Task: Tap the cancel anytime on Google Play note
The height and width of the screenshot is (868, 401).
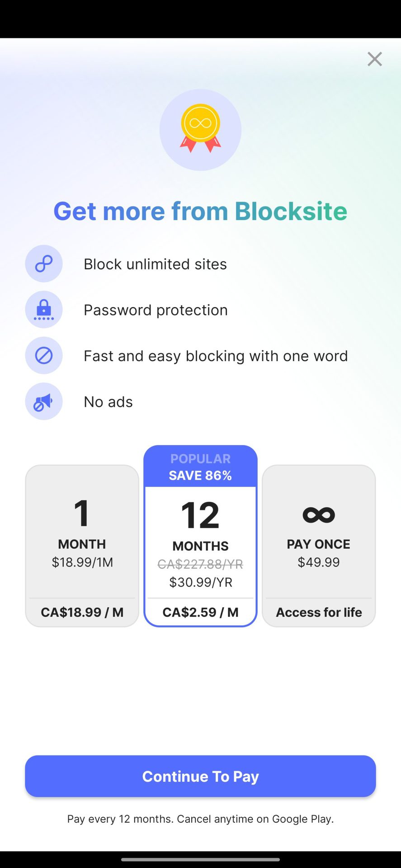Action: [x=200, y=819]
